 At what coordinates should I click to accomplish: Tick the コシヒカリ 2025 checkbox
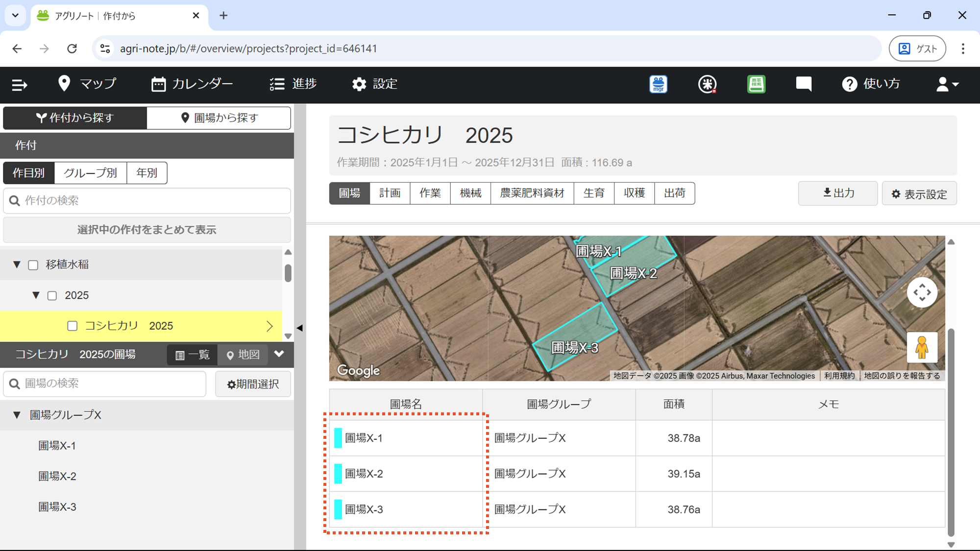coord(73,326)
